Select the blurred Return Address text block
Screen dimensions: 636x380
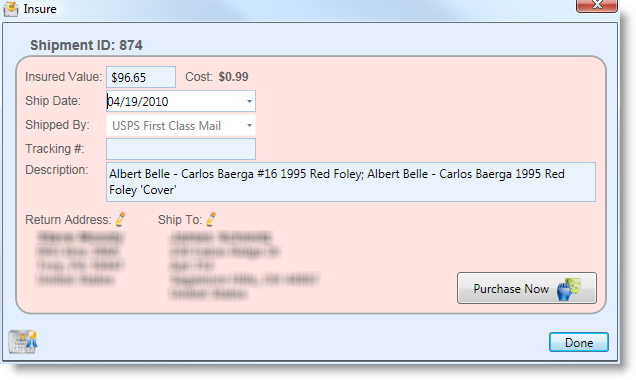(80, 258)
